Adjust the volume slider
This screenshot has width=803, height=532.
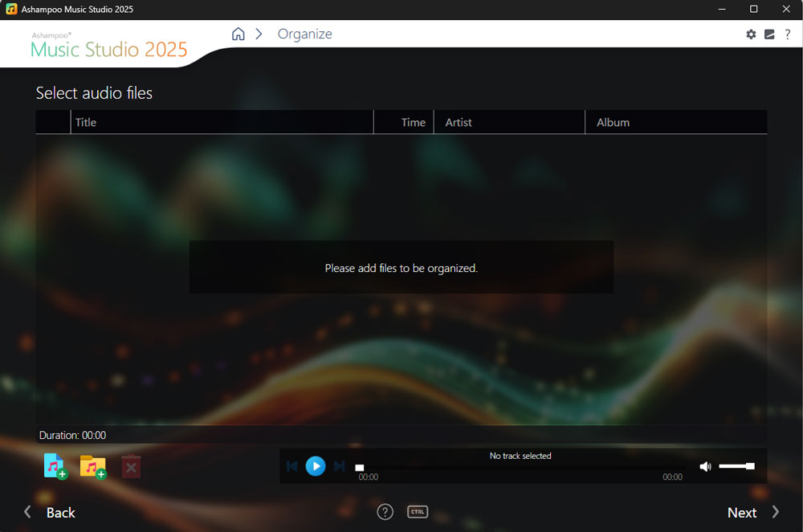click(736, 466)
